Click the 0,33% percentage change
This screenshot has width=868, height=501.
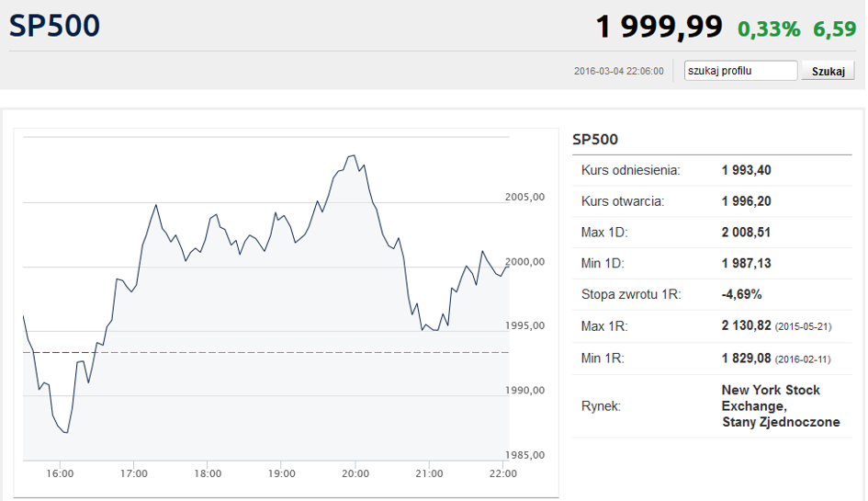tap(769, 28)
